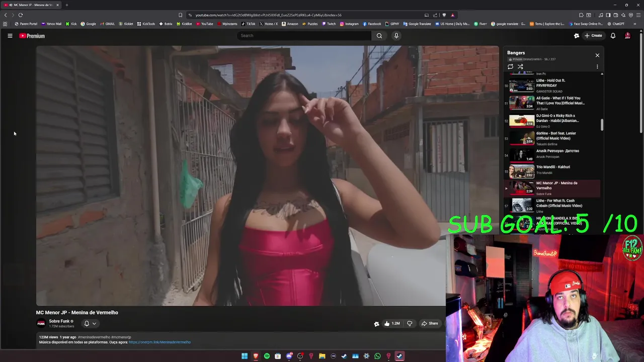This screenshot has height=362, width=644.
Task: Click the YouTube header icon left of Create
Action: 577,36
